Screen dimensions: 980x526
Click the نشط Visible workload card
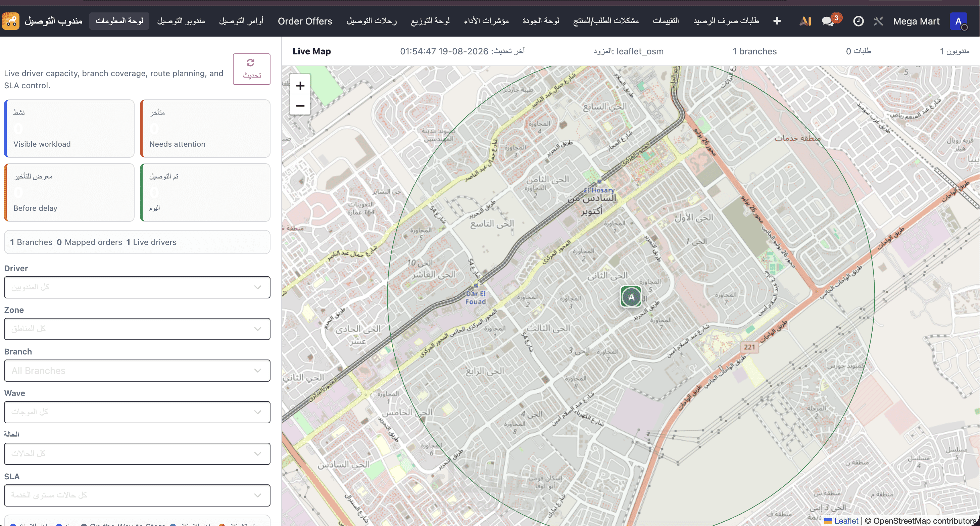coord(69,128)
